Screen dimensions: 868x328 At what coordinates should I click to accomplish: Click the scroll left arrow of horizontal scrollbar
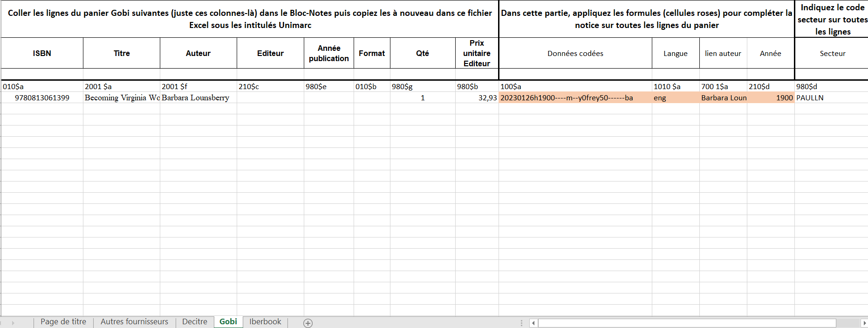[533, 323]
